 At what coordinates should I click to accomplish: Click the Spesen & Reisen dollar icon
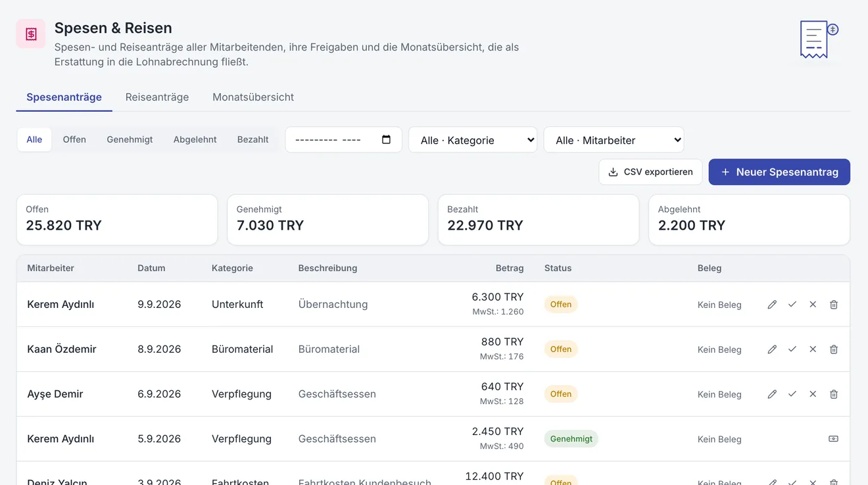pyautogui.click(x=31, y=34)
